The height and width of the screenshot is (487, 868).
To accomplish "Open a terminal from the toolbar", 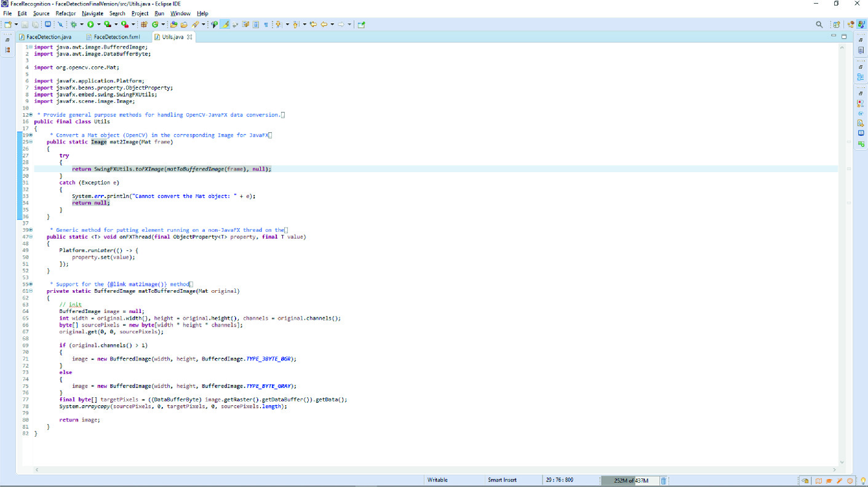I will pyautogui.click(x=47, y=25).
